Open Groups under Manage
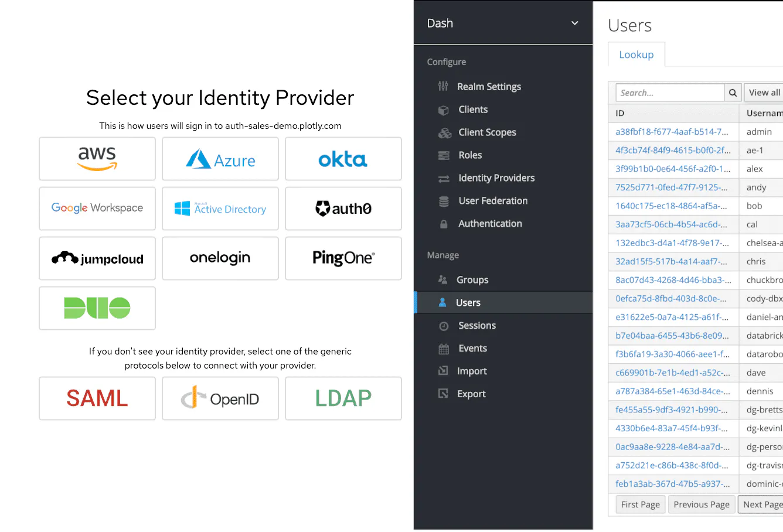 [472, 280]
